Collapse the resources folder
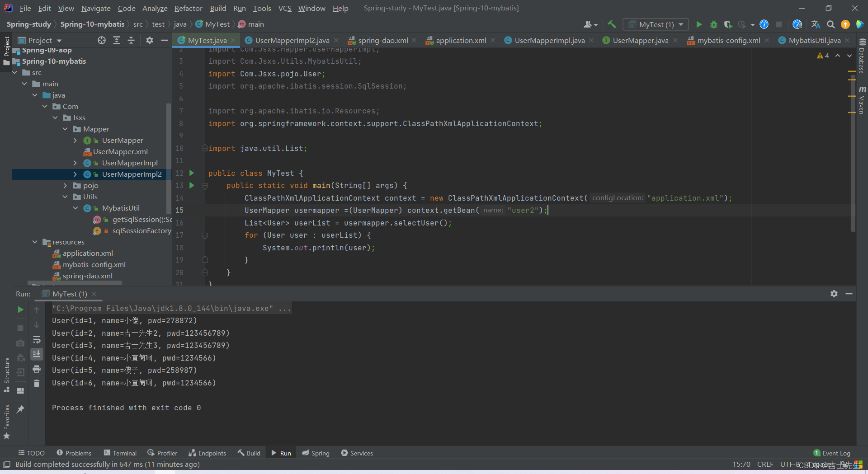This screenshot has height=474, width=868. 35,242
